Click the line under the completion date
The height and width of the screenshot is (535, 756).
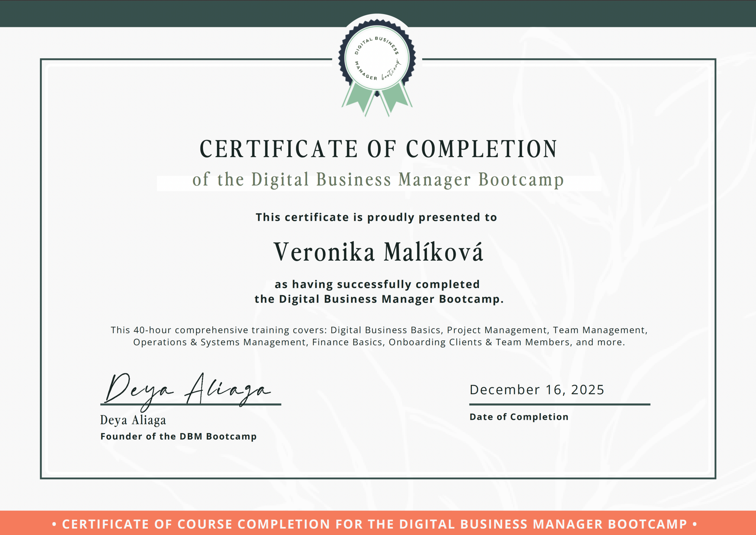(559, 404)
